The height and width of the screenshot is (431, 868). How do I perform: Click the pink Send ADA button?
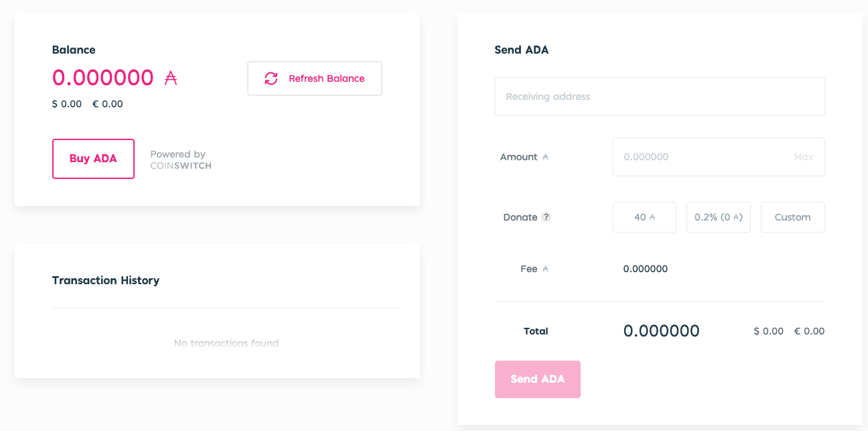point(538,379)
